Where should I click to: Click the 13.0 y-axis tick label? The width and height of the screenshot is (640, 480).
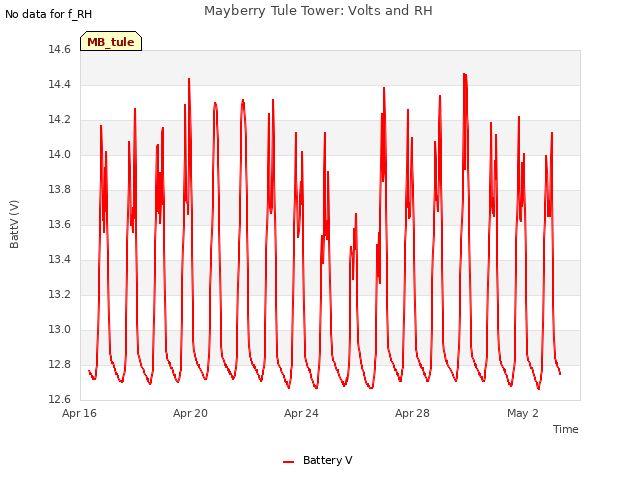[60, 329]
